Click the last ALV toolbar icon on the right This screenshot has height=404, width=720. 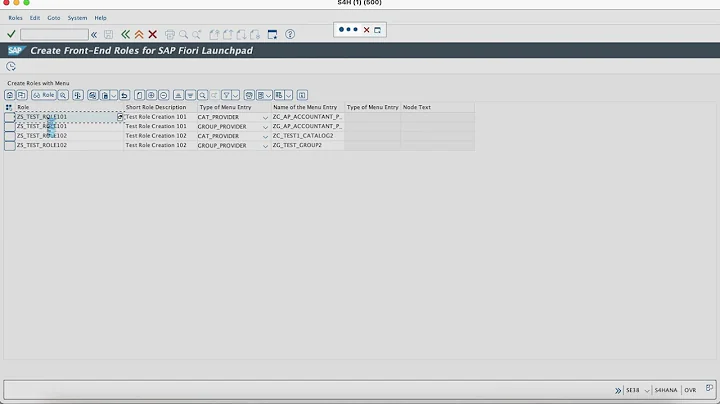(302, 95)
